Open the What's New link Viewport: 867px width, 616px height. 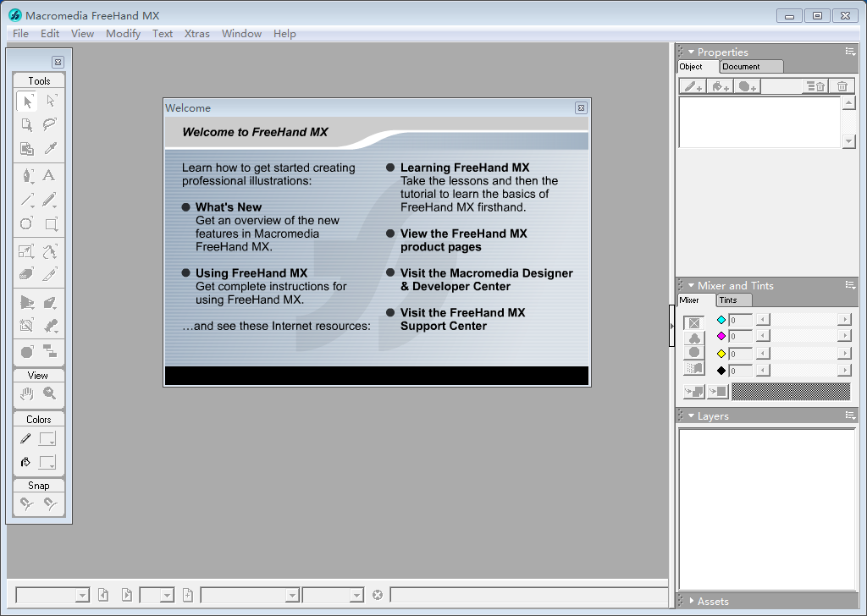click(x=228, y=207)
